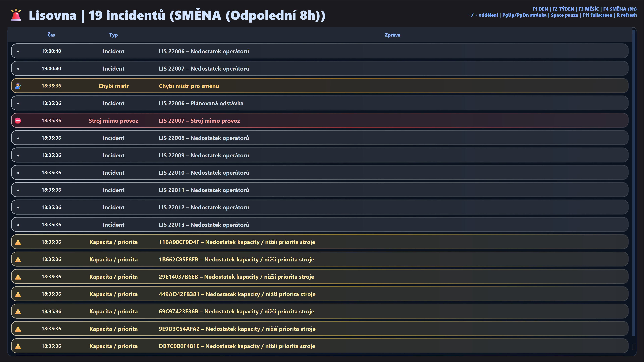Click warning triangle on 449AD42FB381 row
The height and width of the screenshot is (362, 644).
(x=18, y=294)
